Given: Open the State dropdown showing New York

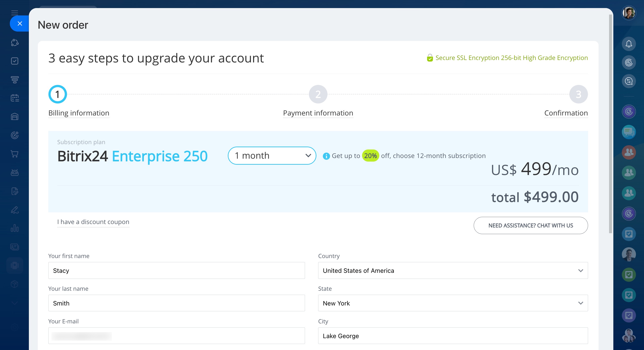Looking at the screenshot, I should [x=453, y=303].
